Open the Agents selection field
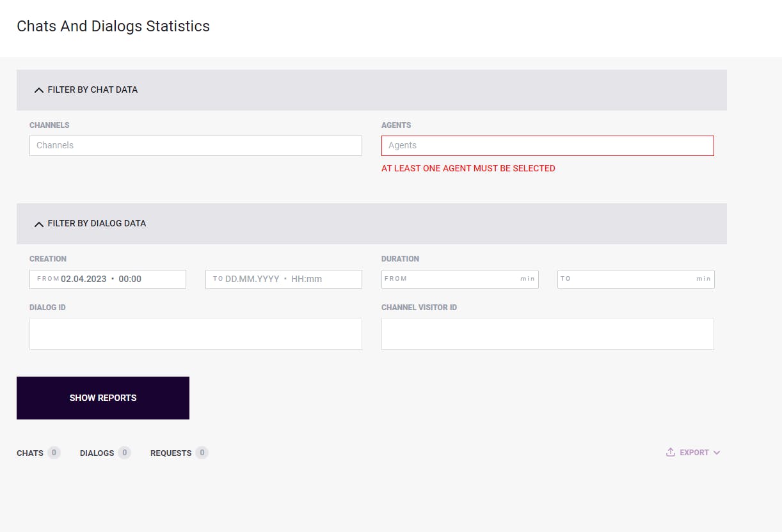 tap(547, 146)
